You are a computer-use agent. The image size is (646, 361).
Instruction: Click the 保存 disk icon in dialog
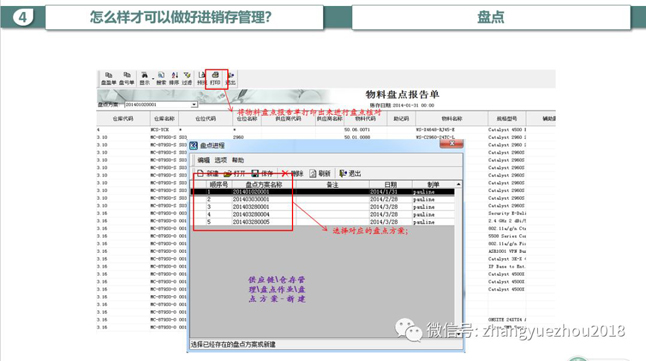(262, 173)
